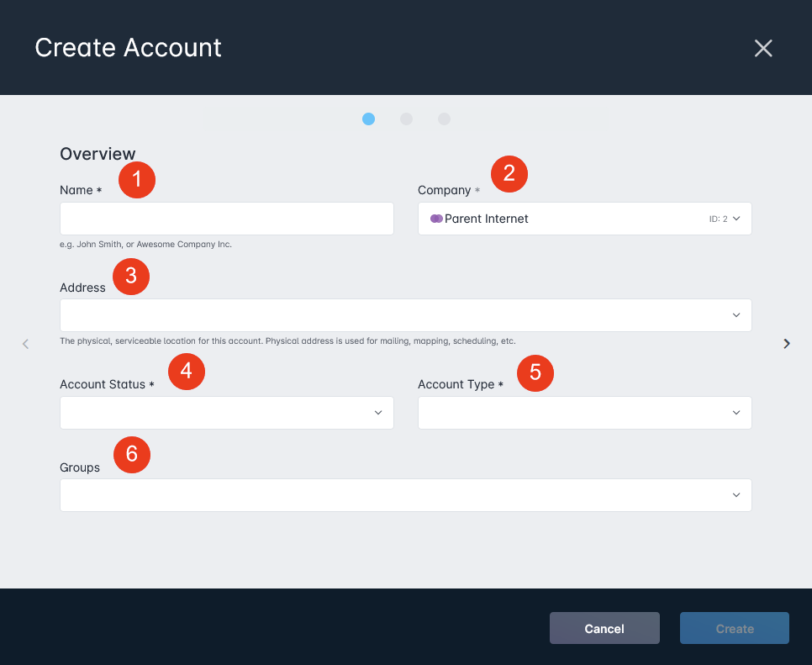Click the Company dropdown chevron

click(736, 219)
